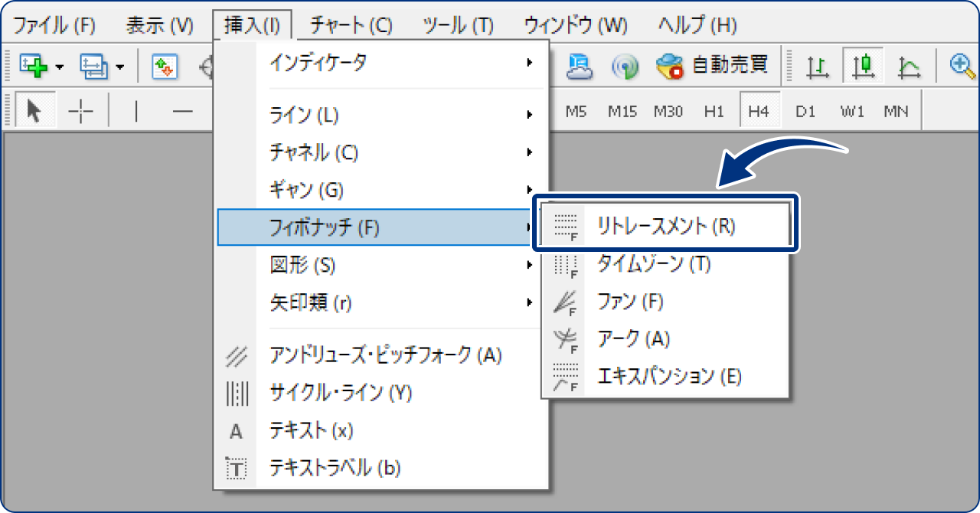The width and height of the screenshot is (980, 513).
Task: Select the Horizontal Line drawing tool
Action: [183, 110]
